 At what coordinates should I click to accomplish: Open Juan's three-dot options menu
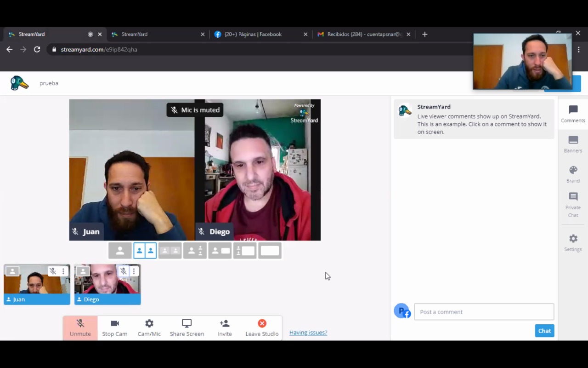[63, 271]
